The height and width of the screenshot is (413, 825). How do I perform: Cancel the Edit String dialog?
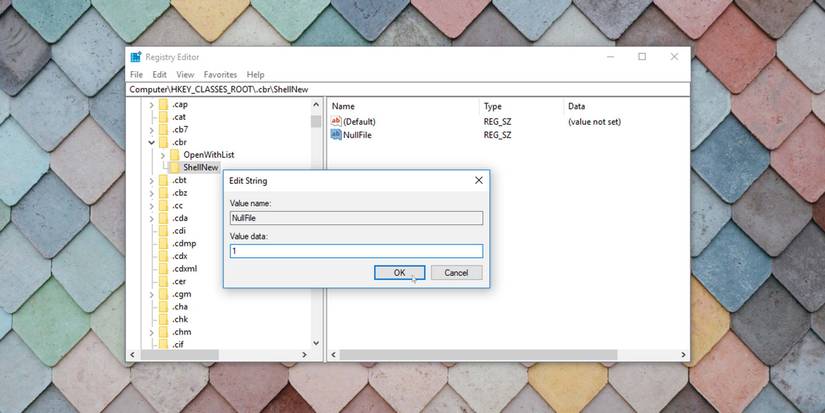click(456, 273)
